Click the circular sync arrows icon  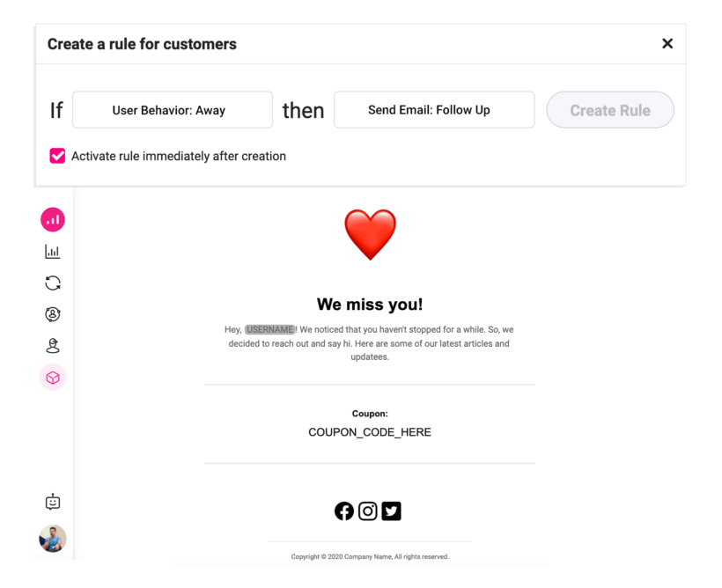(53, 283)
